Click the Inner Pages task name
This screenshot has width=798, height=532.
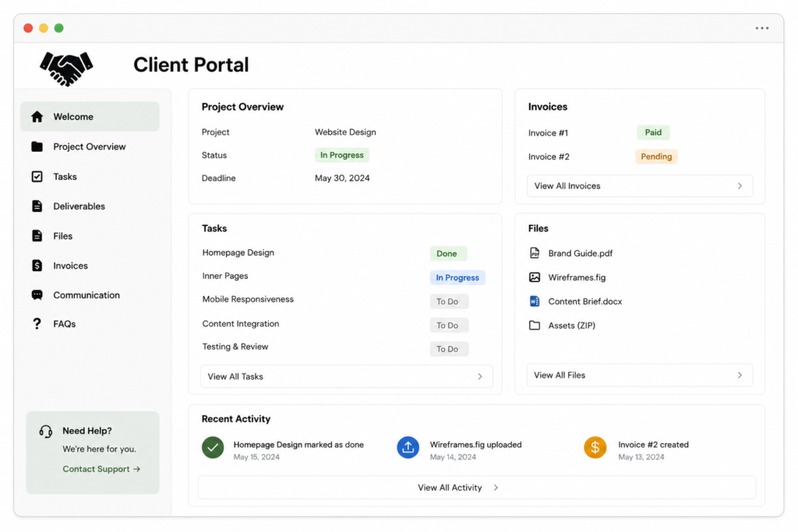click(x=225, y=276)
